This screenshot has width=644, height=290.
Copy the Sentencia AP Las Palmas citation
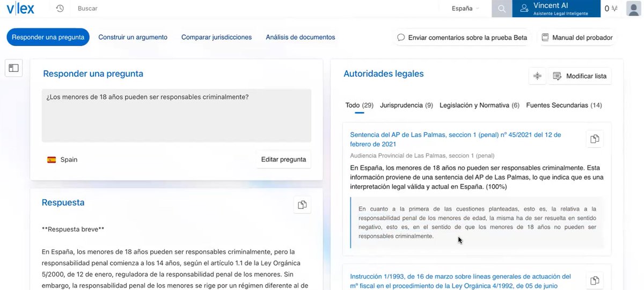pos(595,139)
